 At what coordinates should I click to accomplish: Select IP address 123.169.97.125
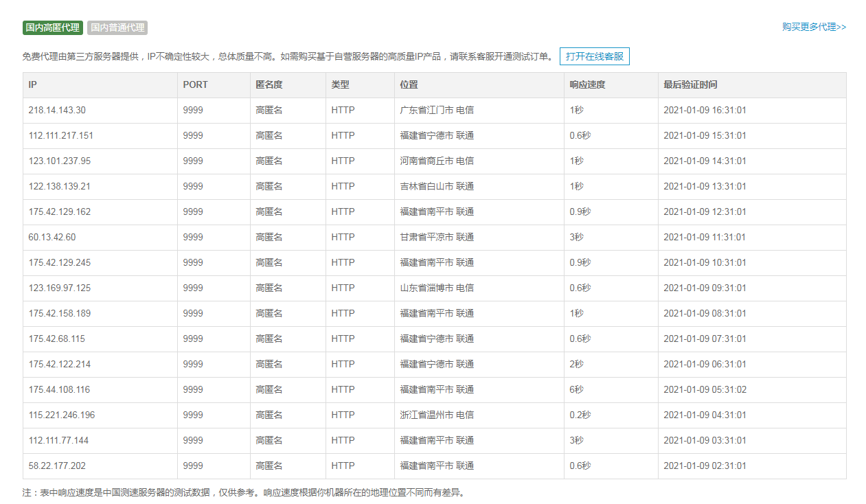point(60,288)
